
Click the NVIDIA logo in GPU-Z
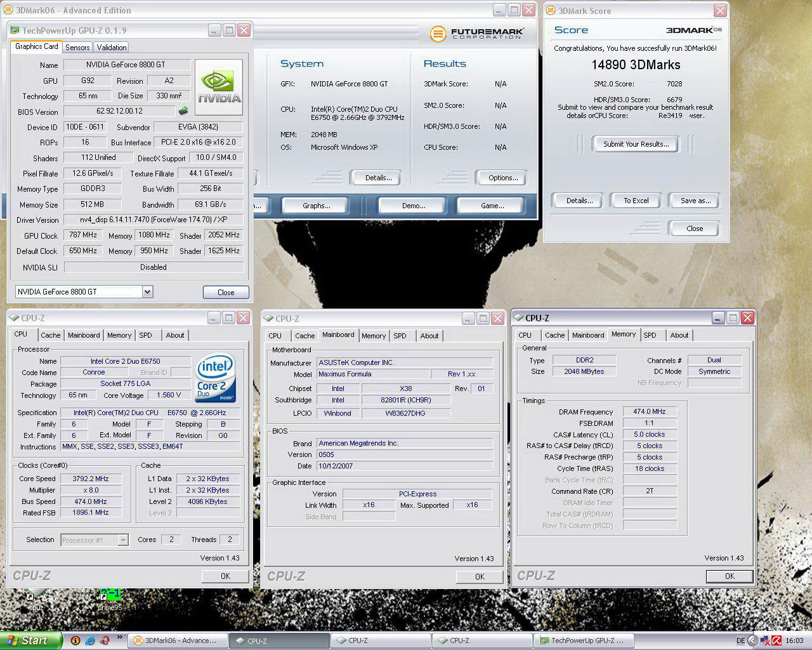coord(219,88)
